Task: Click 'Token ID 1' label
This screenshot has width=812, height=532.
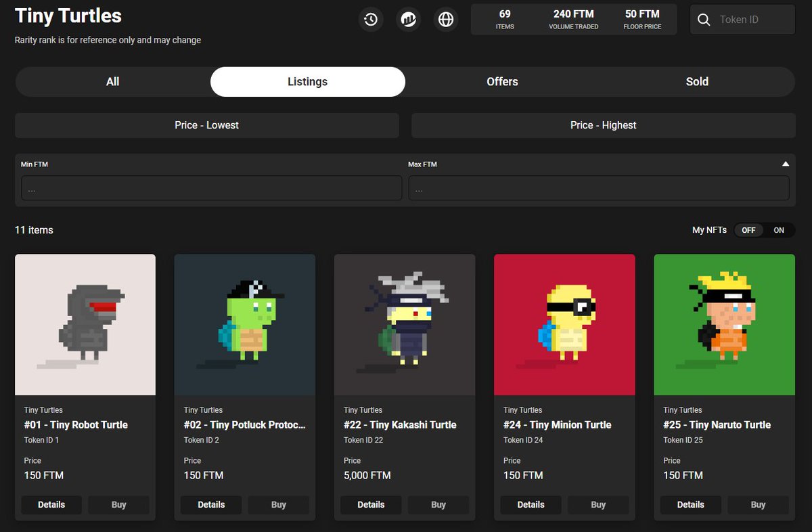Action: (41, 440)
